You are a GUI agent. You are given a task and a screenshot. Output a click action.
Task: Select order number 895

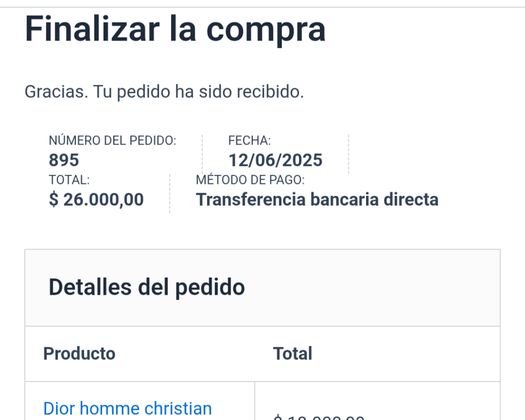coord(64,160)
